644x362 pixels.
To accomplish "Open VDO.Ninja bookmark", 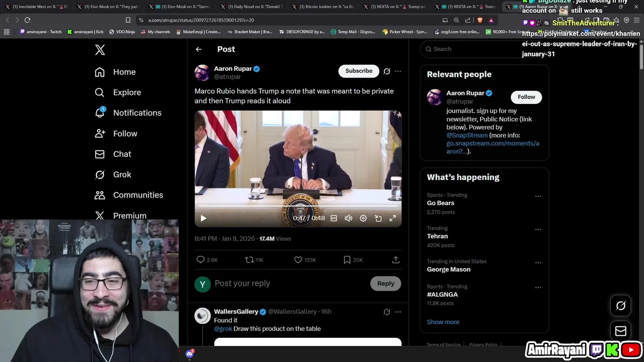I will pyautogui.click(x=122, y=32).
